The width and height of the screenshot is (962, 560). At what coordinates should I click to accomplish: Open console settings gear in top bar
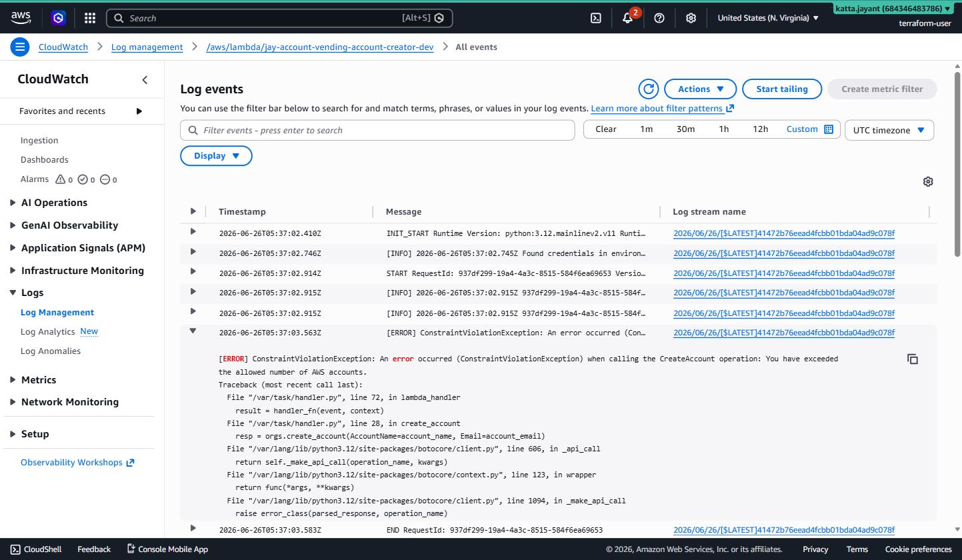[691, 18]
